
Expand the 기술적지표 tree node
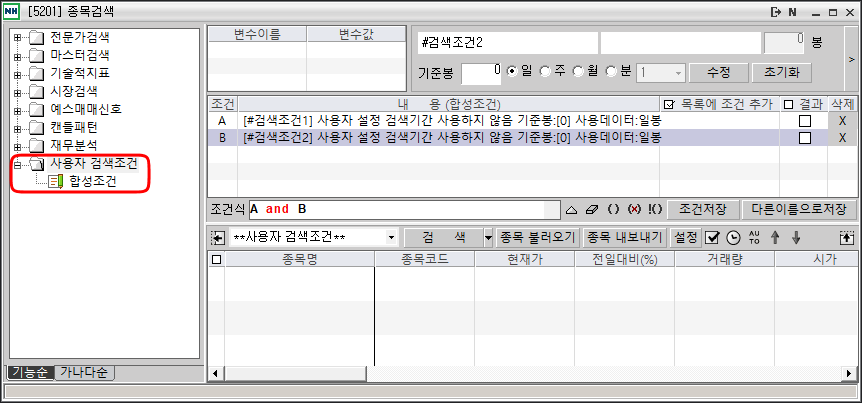click(17, 74)
